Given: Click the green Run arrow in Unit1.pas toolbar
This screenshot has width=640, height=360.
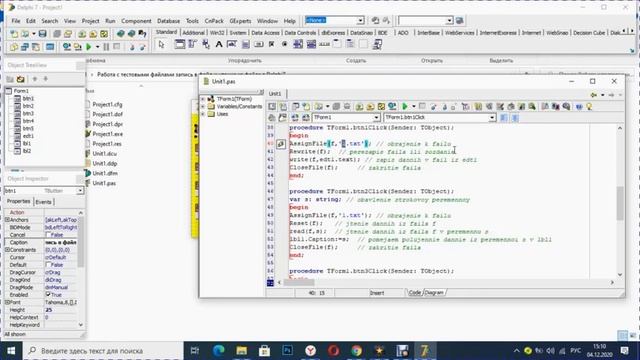Looking at the screenshot, I should click(404, 107).
